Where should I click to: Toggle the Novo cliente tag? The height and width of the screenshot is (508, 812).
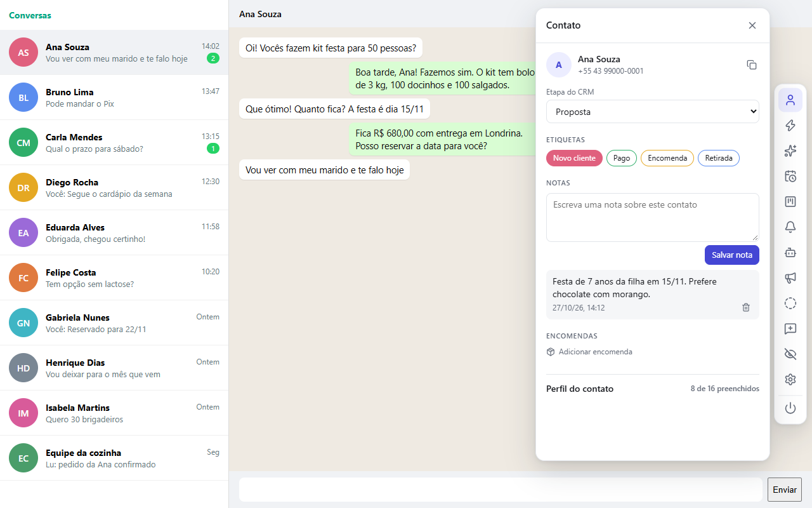pos(574,158)
